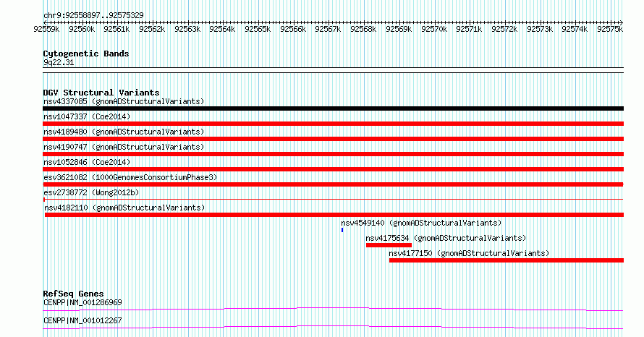Click the DGV Structural Variants track heading
Screen dimensions: 644x337
pyautogui.click(x=101, y=93)
